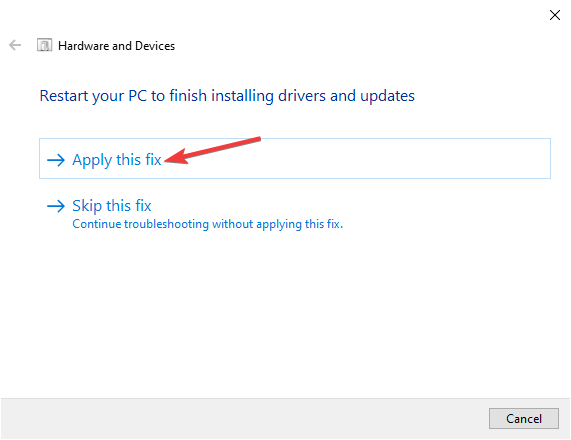571x440 pixels.
Task: Click the arrow icon beside Skip this fix
Action: [x=56, y=206]
